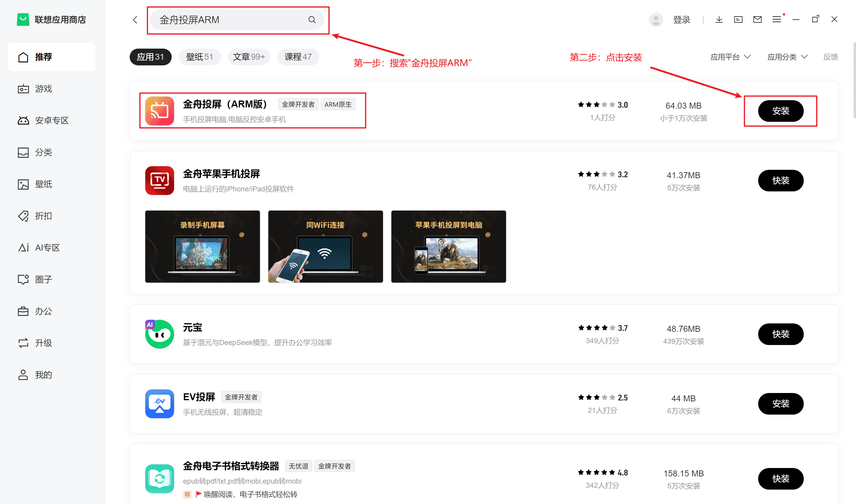Open the 同WiFi连接 screenshot thumbnail
The height and width of the screenshot is (504, 856).
click(x=325, y=247)
